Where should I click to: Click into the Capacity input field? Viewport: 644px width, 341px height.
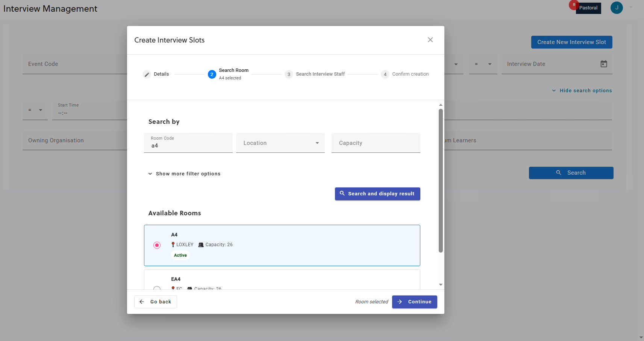click(x=376, y=143)
